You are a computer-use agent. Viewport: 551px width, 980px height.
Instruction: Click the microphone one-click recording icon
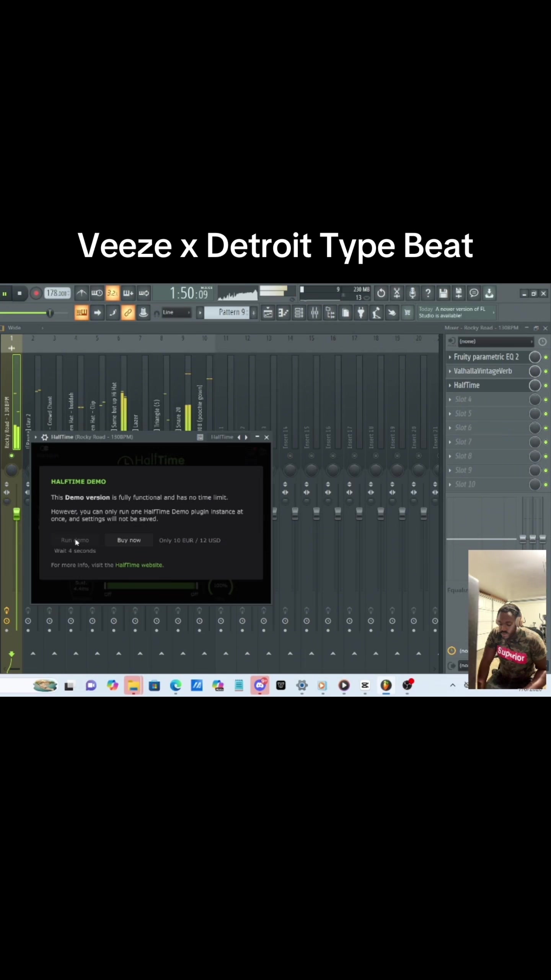pos(412,293)
